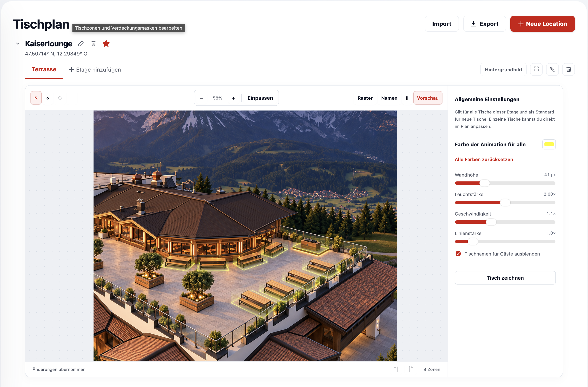This screenshot has width=588, height=387.
Task: Redo the last change
Action: pos(411,369)
